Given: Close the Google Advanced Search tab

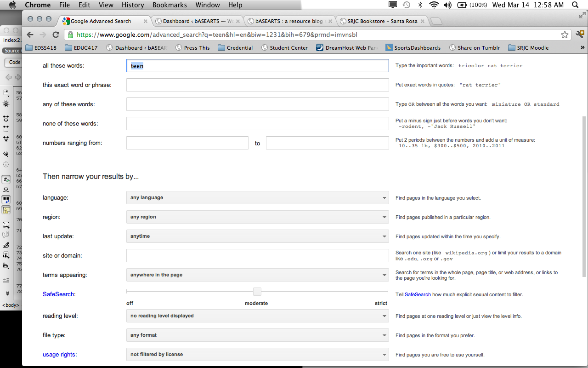Looking at the screenshot, I should (x=146, y=21).
